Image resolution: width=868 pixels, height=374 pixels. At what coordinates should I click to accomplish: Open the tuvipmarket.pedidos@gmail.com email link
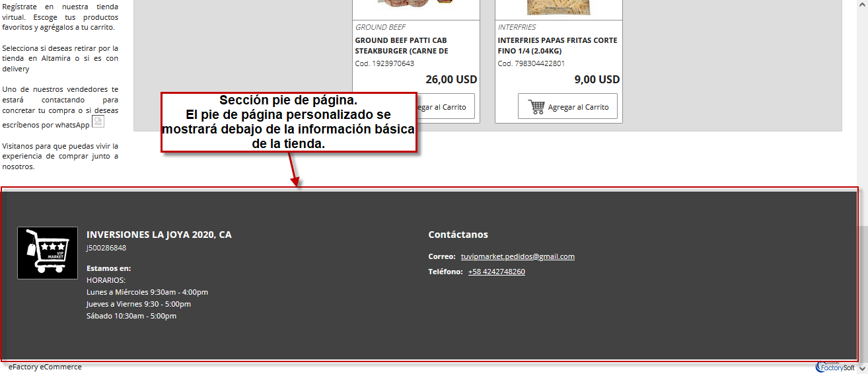pos(517,256)
